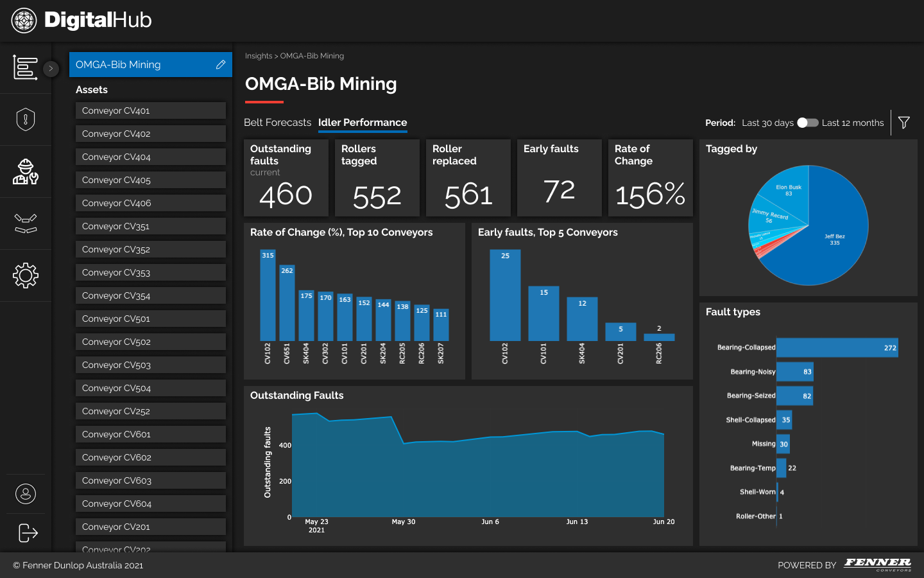Select Conveyor CV351 in assets list
This screenshot has height=578, width=924.
tap(151, 226)
